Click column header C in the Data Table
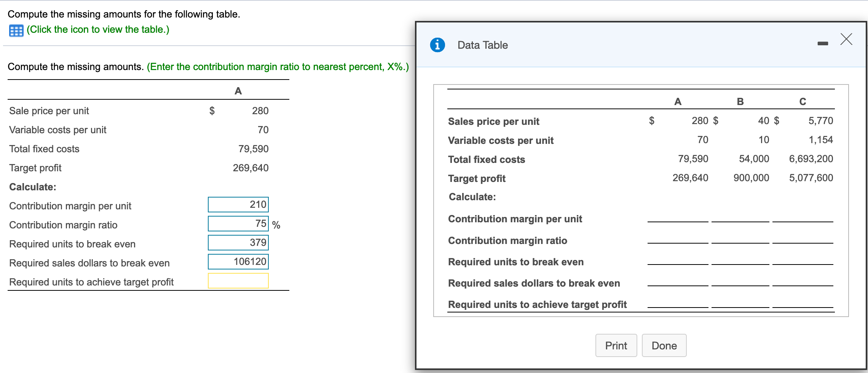The image size is (868, 373). [803, 101]
